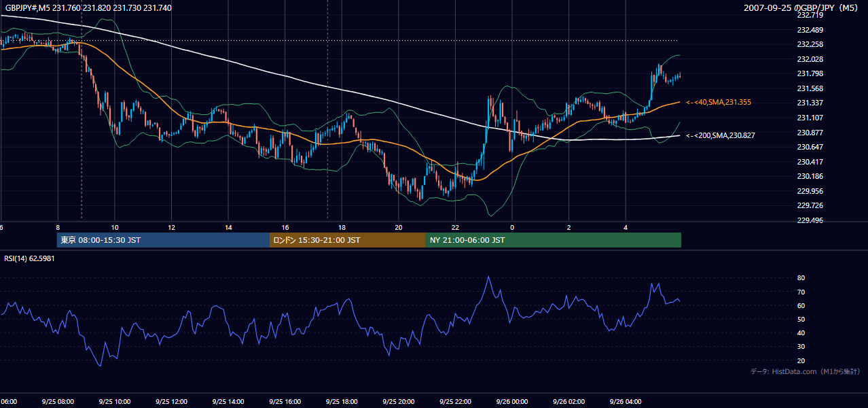The image size is (868, 408).
Task: Click RSI scale value 50
Action: 801,319
